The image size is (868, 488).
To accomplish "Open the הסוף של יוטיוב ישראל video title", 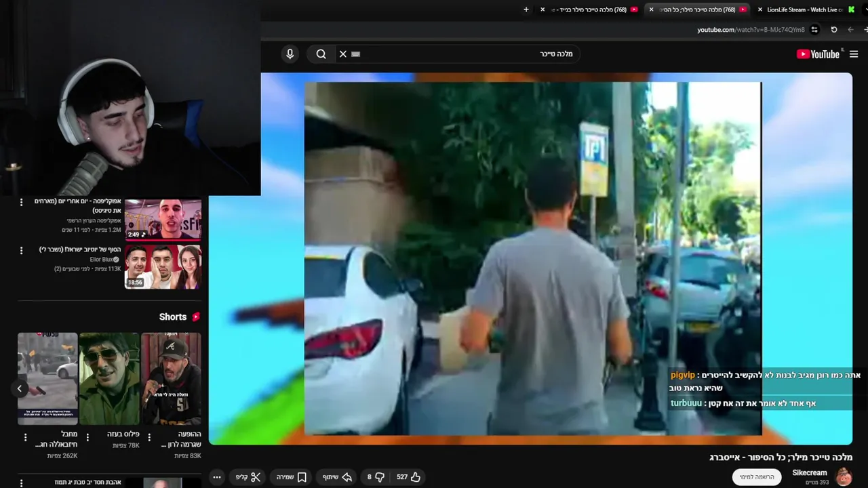I will (x=80, y=249).
